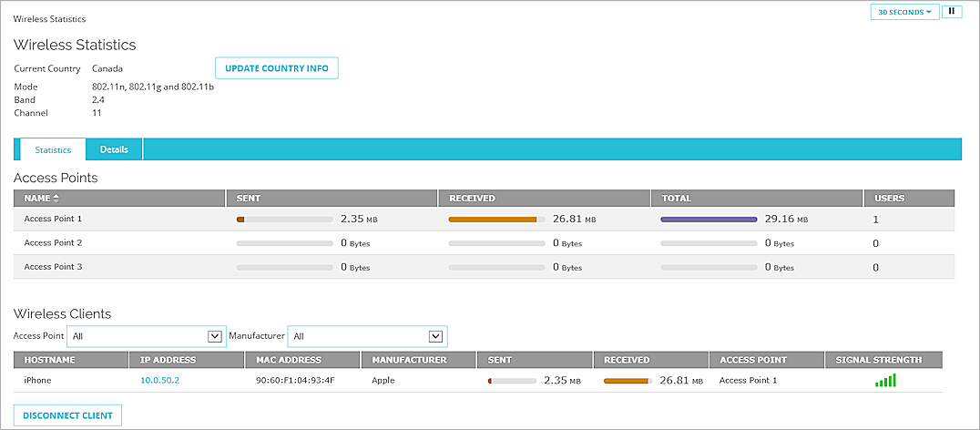
Task: Open the 30 Seconds refresh interval dropdown
Action: [x=903, y=12]
